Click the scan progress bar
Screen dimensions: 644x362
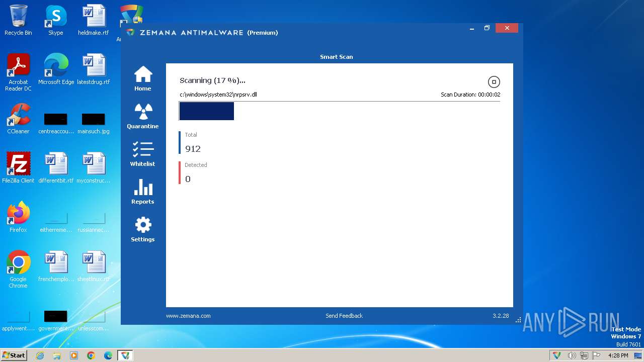pyautogui.click(x=340, y=111)
